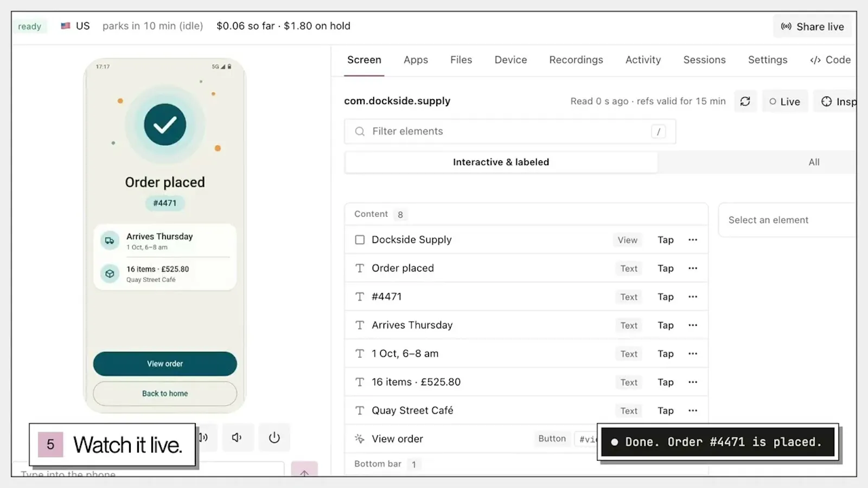Select the Quay Street Café element row

[x=526, y=410]
